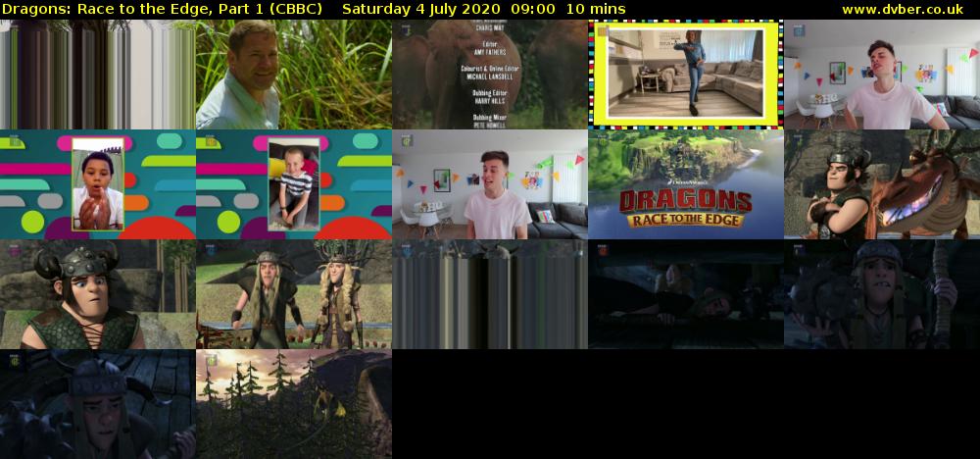Select the second-row presenter in white t-shirt thumbnail

(490, 184)
